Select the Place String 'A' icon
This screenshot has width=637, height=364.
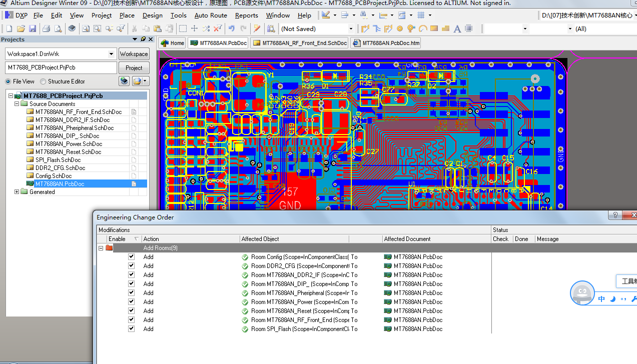(457, 28)
